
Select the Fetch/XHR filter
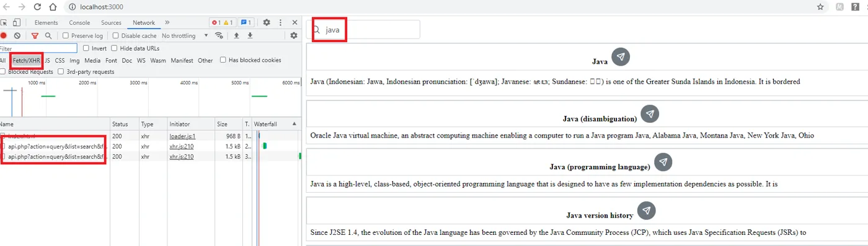27,61
